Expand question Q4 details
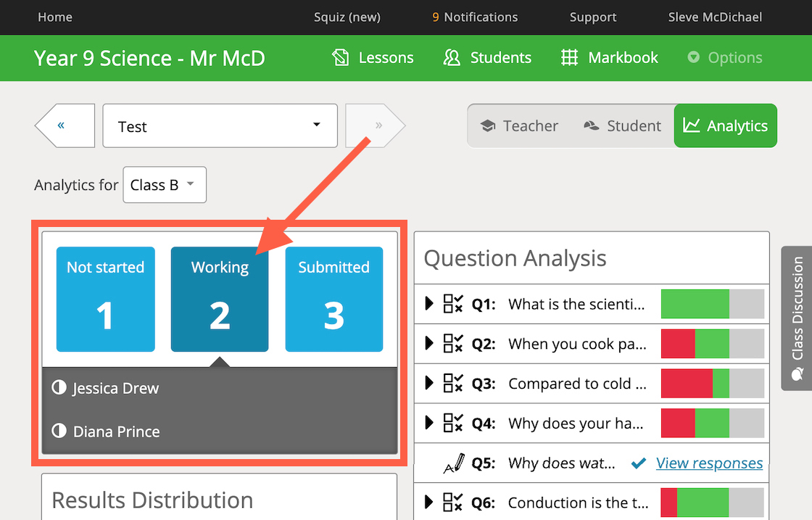Screen dimensions: 812x520 click(x=428, y=423)
